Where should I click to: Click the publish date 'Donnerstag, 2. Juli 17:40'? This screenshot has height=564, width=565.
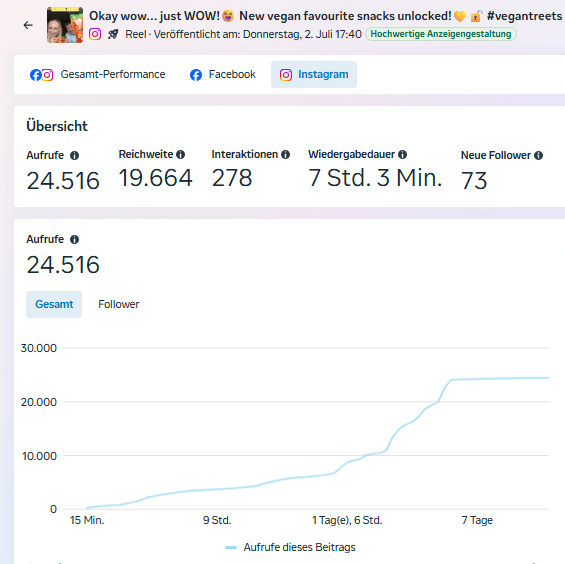(x=302, y=34)
